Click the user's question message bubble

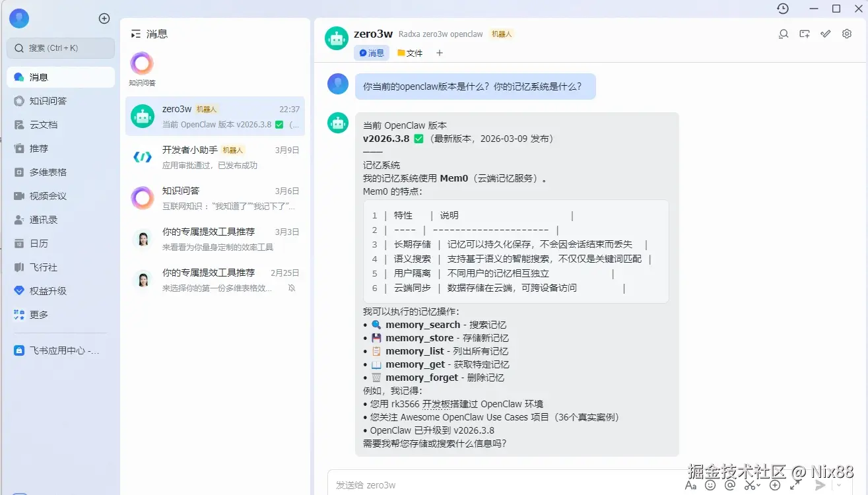click(475, 86)
